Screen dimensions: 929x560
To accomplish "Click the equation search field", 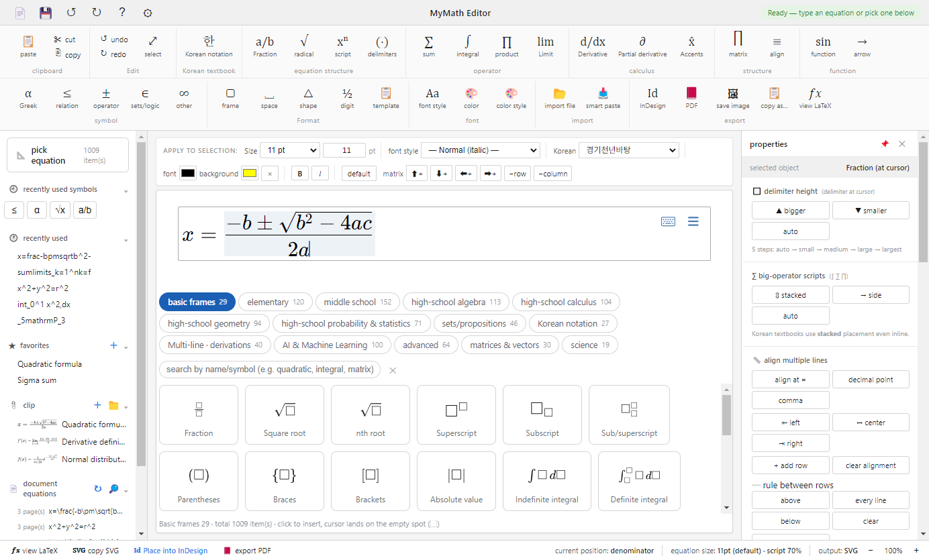I will click(x=270, y=370).
